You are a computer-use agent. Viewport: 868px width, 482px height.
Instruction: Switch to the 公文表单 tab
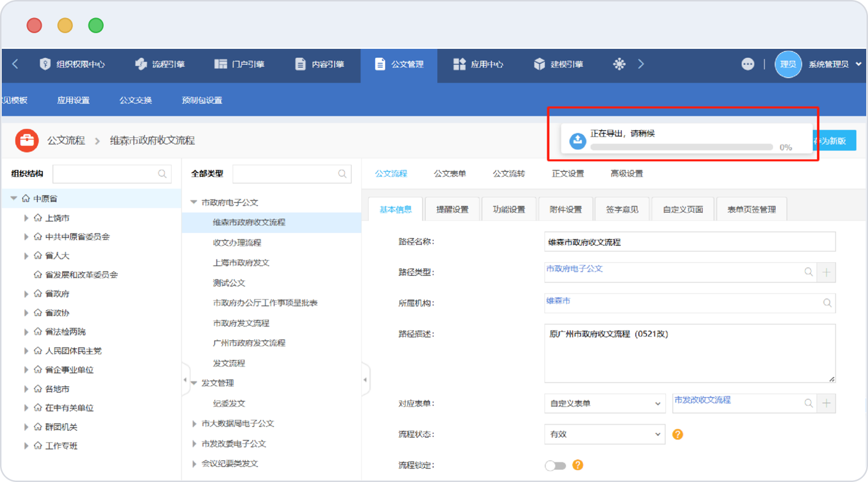(450, 174)
